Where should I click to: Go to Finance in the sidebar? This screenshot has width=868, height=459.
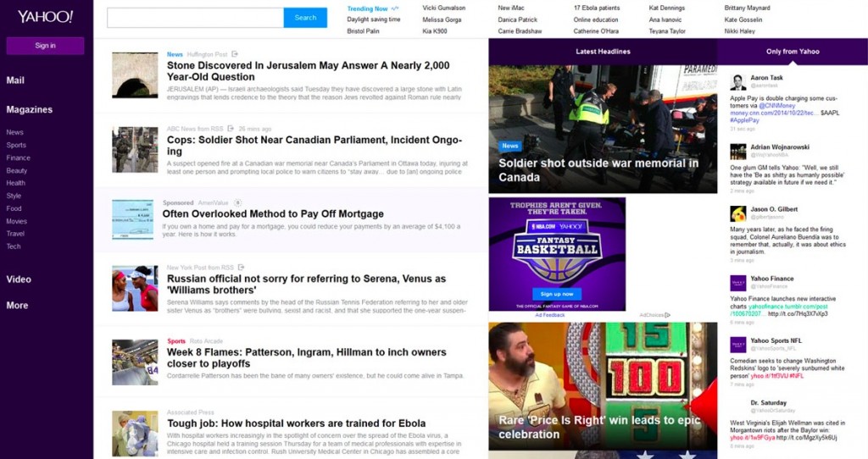point(19,158)
